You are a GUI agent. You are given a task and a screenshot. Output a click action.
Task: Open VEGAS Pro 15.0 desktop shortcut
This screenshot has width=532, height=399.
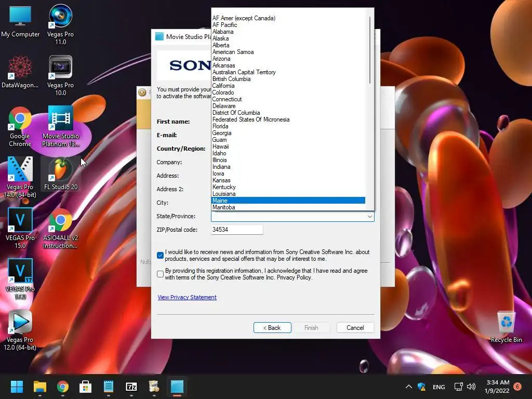point(20,228)
